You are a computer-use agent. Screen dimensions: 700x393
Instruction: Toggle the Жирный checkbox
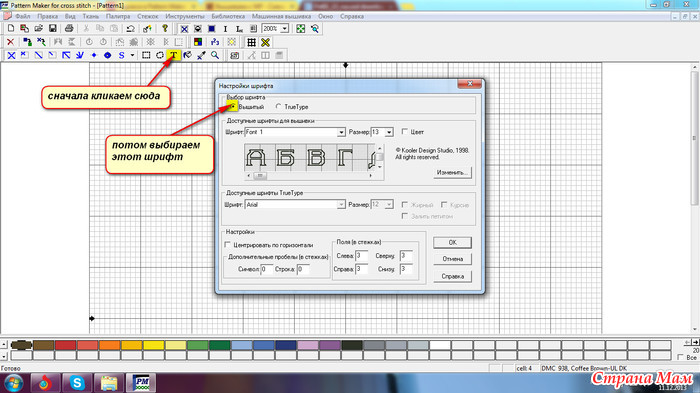[x=404, y=205]
